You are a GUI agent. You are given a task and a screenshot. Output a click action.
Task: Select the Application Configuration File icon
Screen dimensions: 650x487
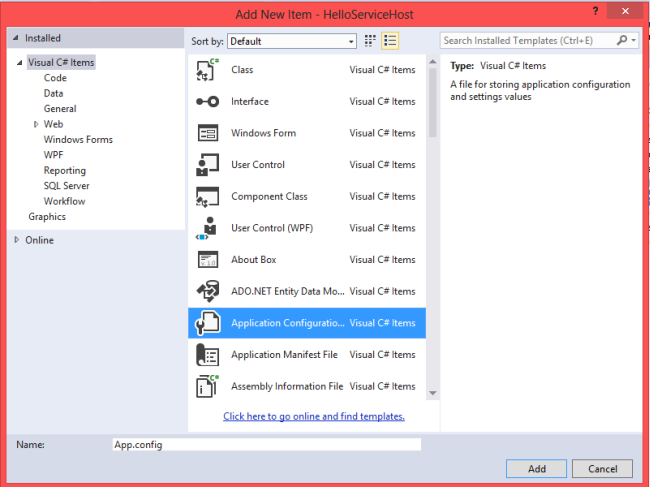tap(207, 323)
